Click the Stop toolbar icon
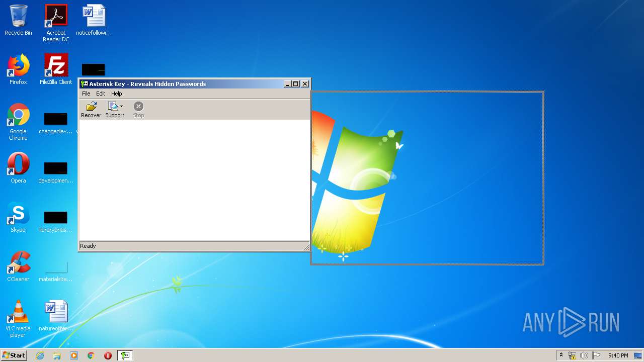 [138, 110]
